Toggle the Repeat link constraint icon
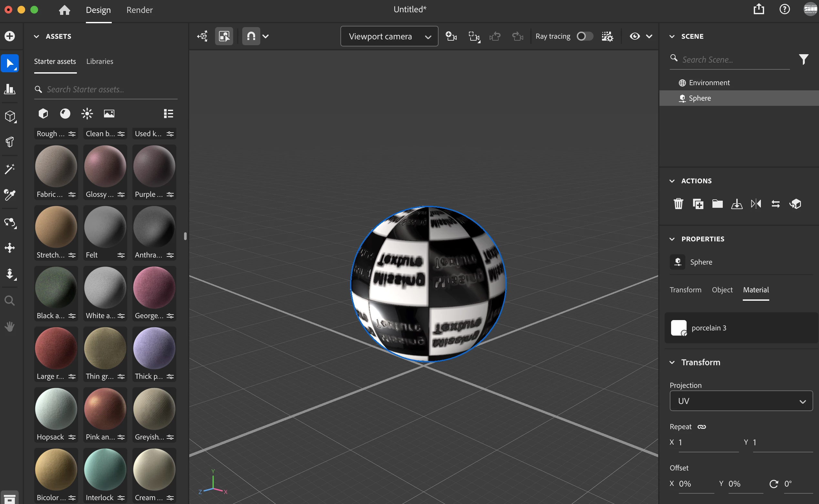 [701, 427]
